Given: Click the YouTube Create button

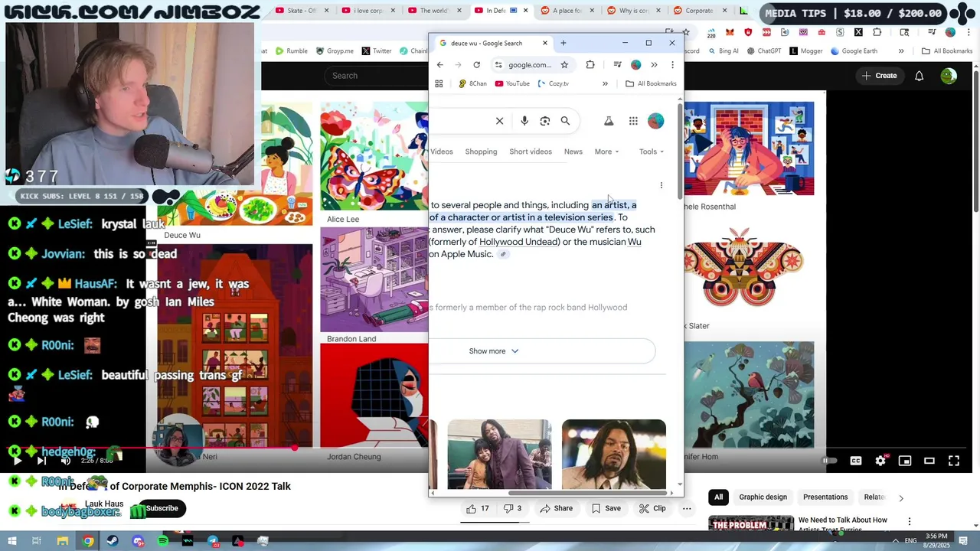Looking at the screenshot, I should 879,76.
